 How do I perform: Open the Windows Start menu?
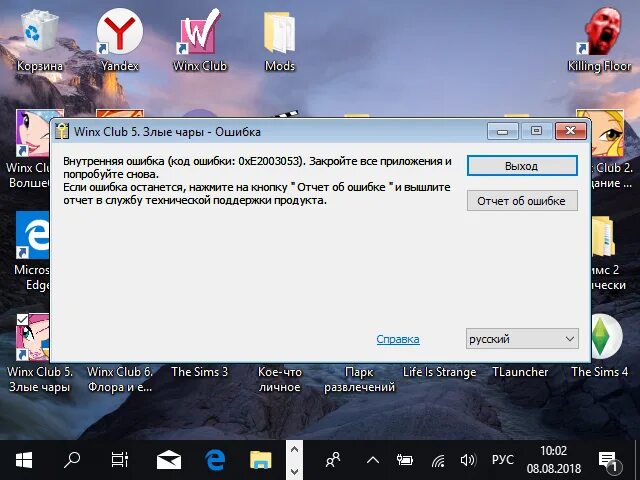[x=24, y=460]
